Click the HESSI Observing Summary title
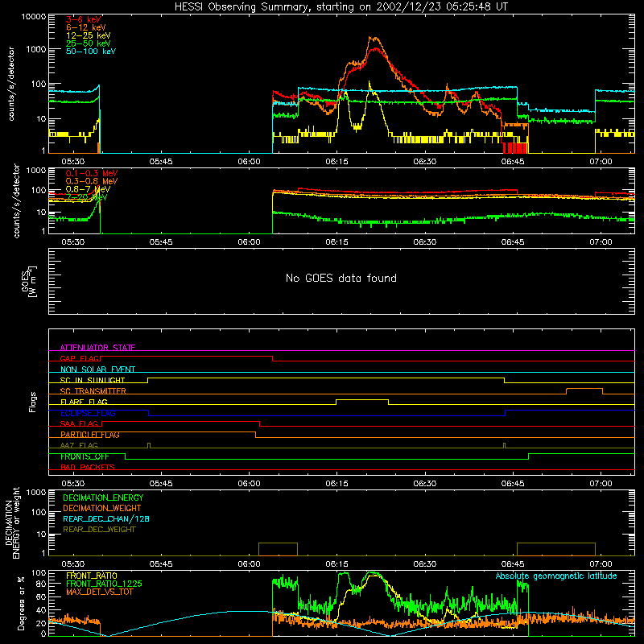The image size is (644, 644). (x=341, y=6)
